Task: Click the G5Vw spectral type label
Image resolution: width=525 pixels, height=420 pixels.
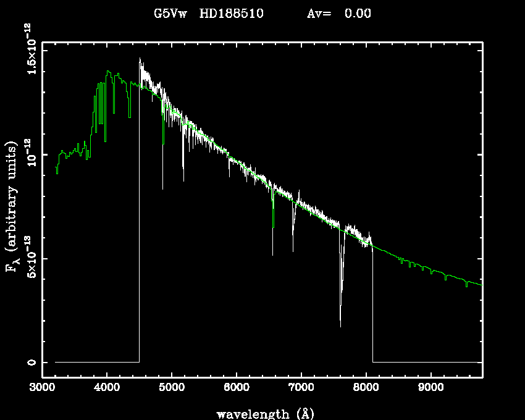Action: (172, 14)
